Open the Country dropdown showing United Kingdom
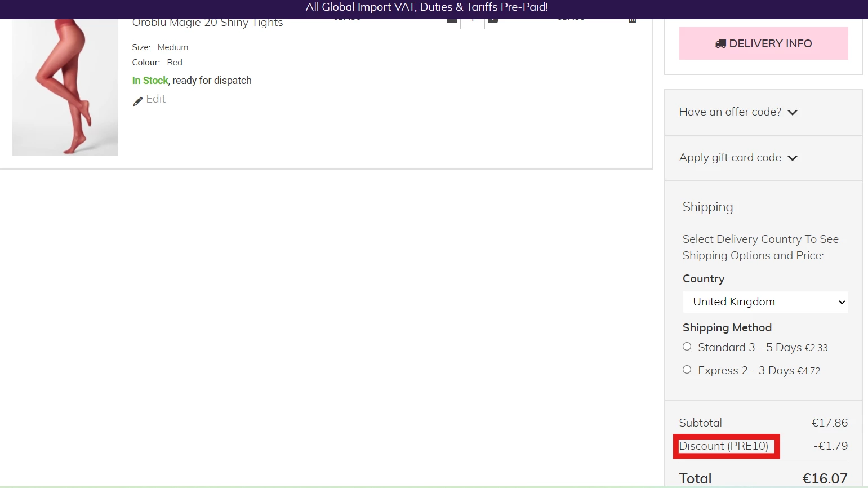 point(765,302)
